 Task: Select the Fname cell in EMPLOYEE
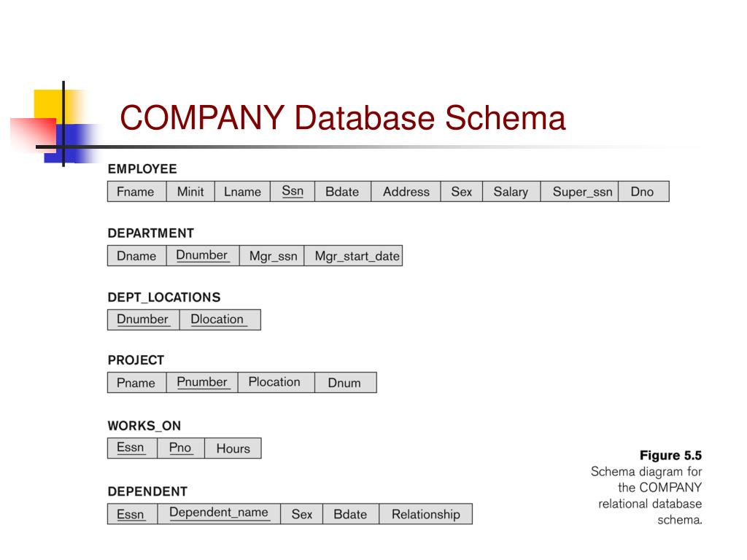point(136,192)
